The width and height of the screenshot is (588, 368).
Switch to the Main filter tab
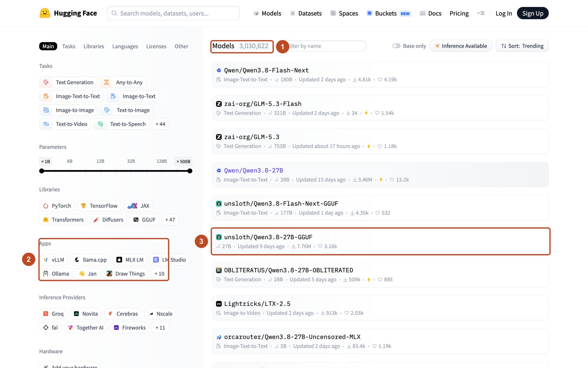48,46
